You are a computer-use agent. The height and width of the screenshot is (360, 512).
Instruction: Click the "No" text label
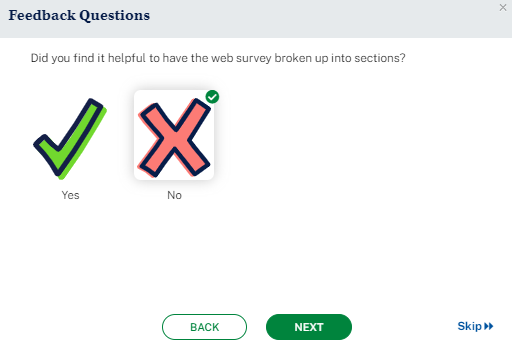point(174,195)
